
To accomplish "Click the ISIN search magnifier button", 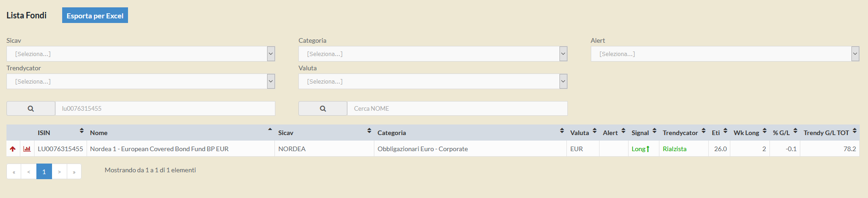I will coord(31,108).
